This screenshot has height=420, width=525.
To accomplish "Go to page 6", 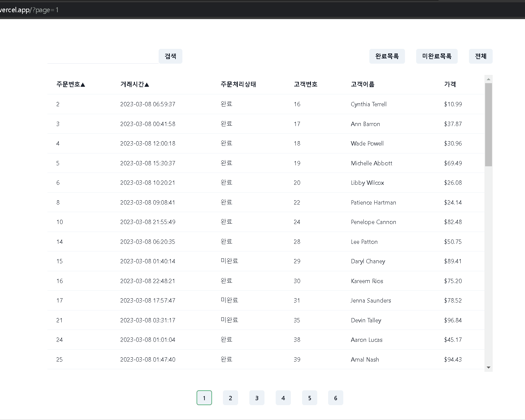I will click(336, 398).
